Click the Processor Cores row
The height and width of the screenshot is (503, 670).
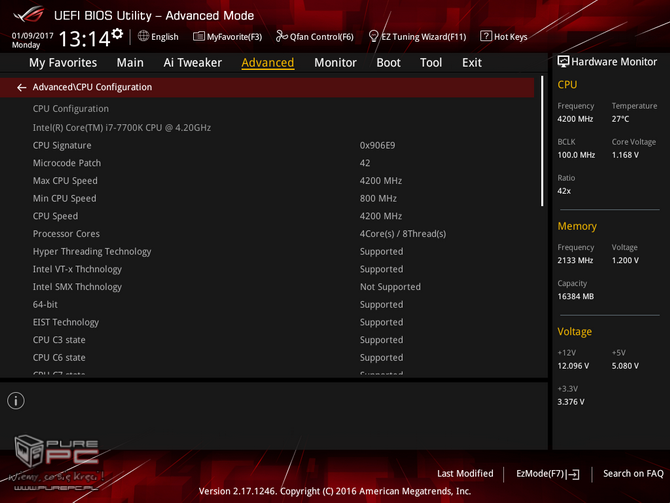pyautogui.click(x=267, y=234)
